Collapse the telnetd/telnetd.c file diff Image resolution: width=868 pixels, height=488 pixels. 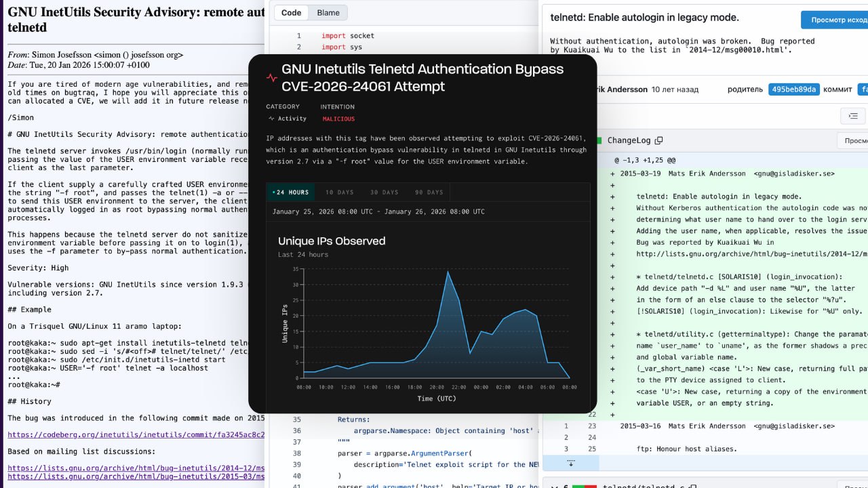[x=555, y=487]
